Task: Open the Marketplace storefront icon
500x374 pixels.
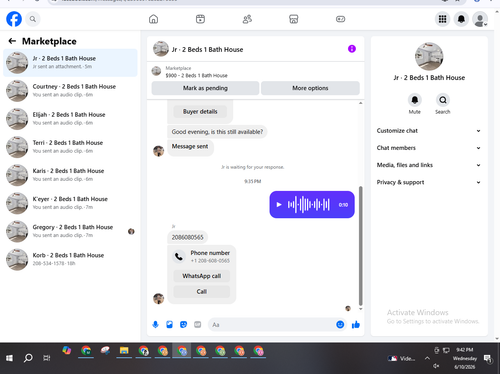Action: pos(294,19)
